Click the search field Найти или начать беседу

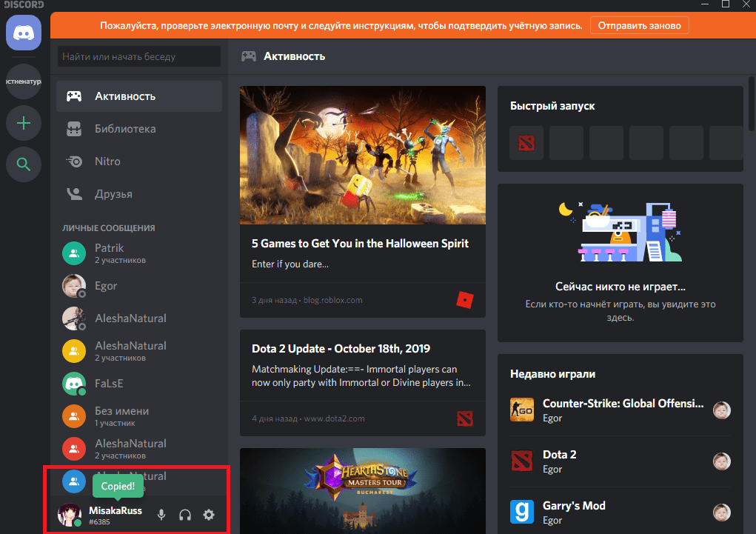[x=139, y=56]
